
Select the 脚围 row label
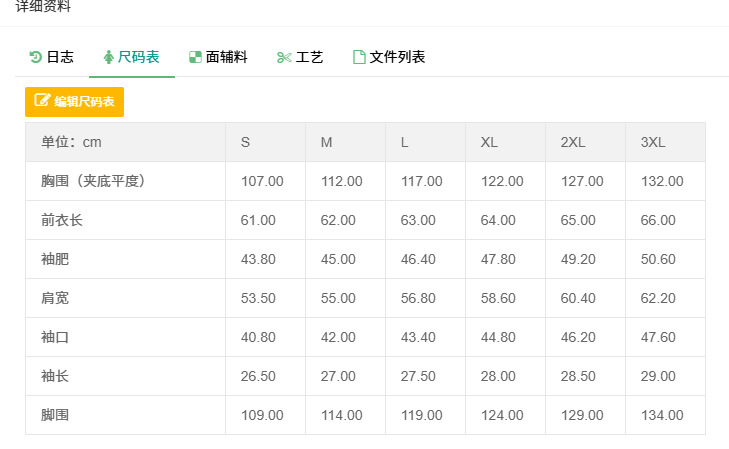55,415
